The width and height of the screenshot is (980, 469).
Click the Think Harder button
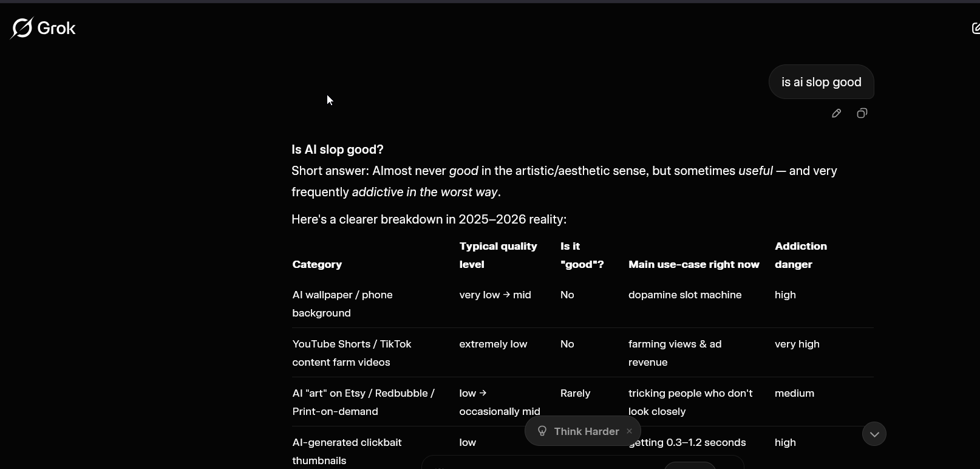point(582,431)
